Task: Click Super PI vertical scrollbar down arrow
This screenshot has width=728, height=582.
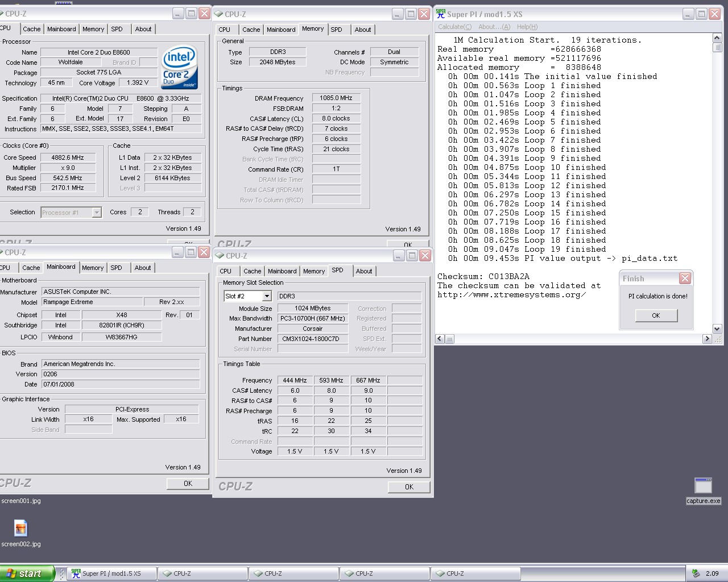Action: [717, 329]
